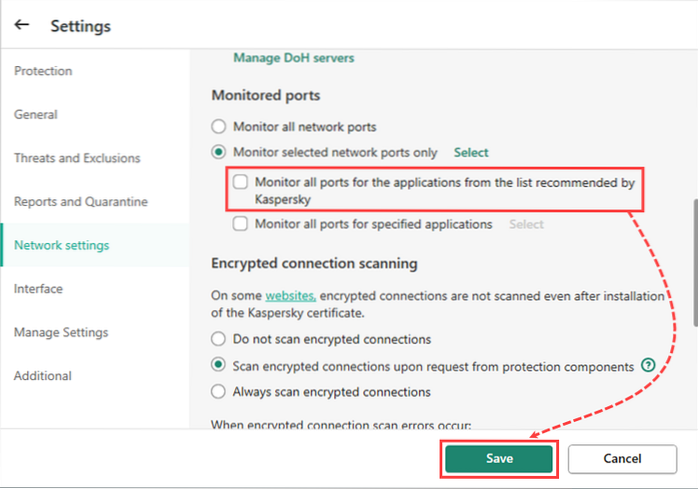This screenshot has height=489, width=698.
Task: Click the green help question mark icon
Action: pyautogui.click(x=648, y=366)
